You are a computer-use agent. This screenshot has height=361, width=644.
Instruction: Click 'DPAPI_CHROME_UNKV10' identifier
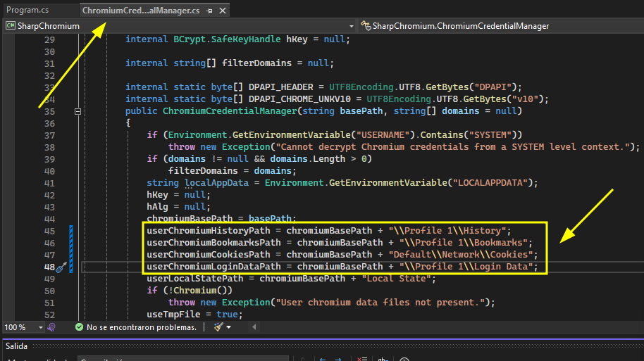click(300, 99)
